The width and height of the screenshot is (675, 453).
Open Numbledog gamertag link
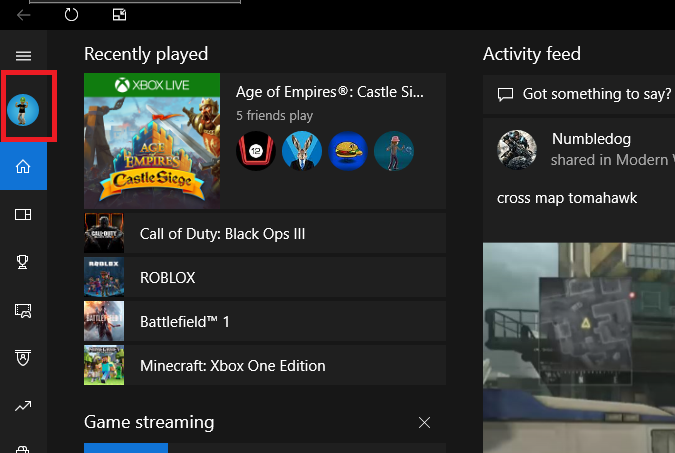[591, 139]
